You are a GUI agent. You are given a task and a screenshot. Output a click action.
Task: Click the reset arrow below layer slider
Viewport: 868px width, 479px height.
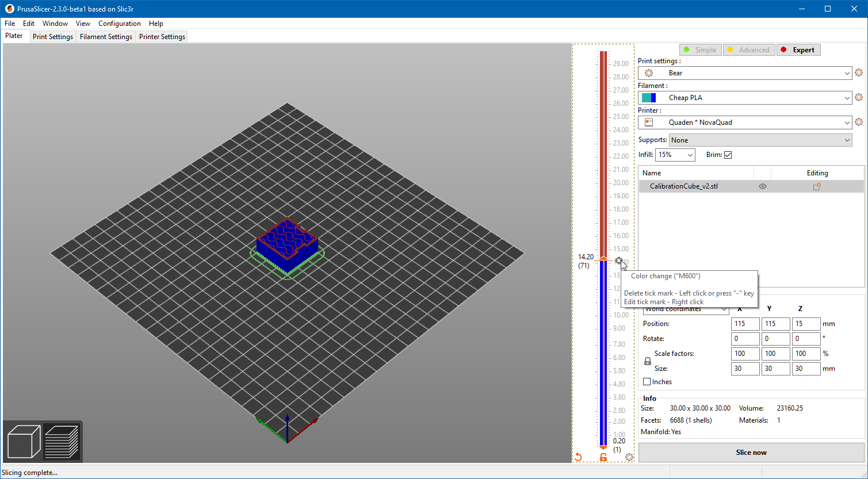point(579,457)
